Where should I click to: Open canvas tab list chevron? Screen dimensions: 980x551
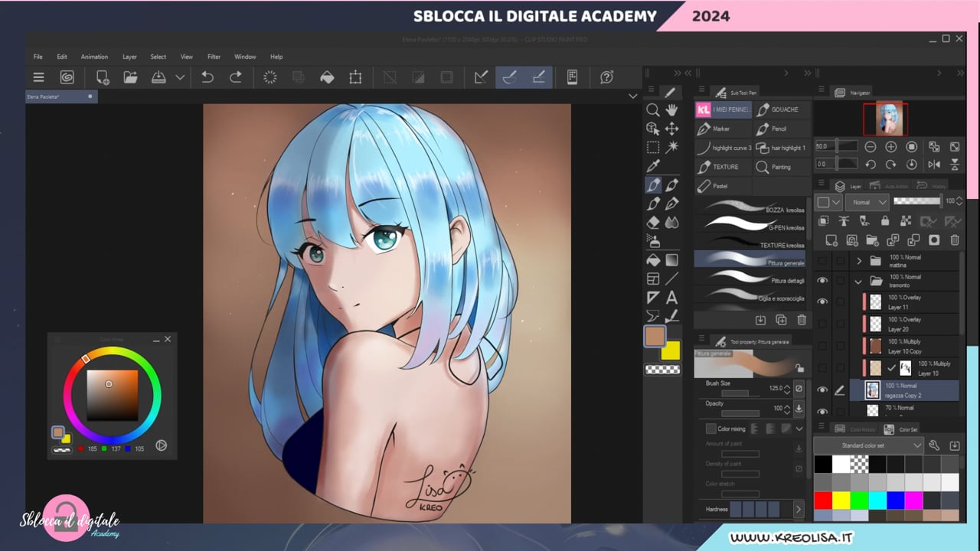point(632,96)
